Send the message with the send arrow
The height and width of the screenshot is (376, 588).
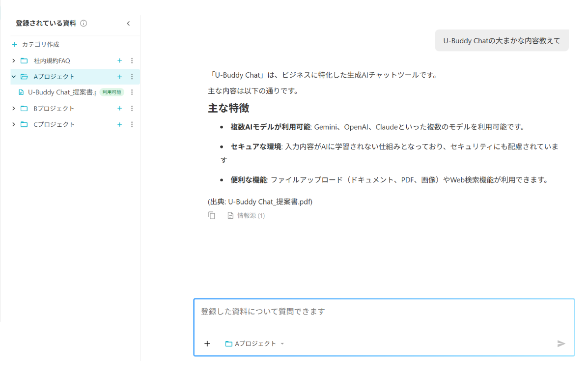coord(561,344)
